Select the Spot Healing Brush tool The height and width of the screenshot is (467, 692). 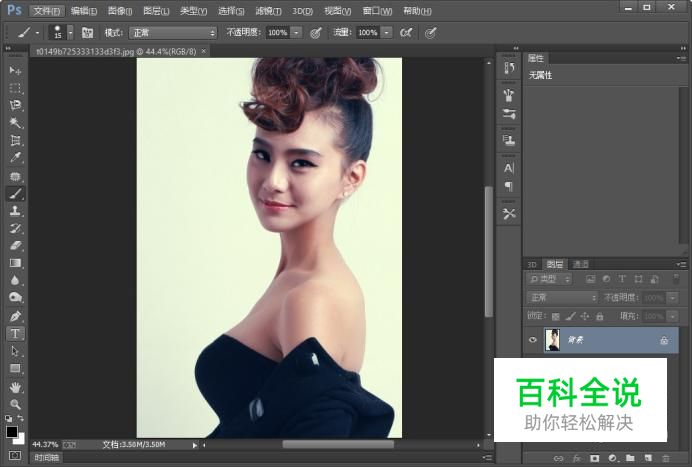(x=15, y=176)
